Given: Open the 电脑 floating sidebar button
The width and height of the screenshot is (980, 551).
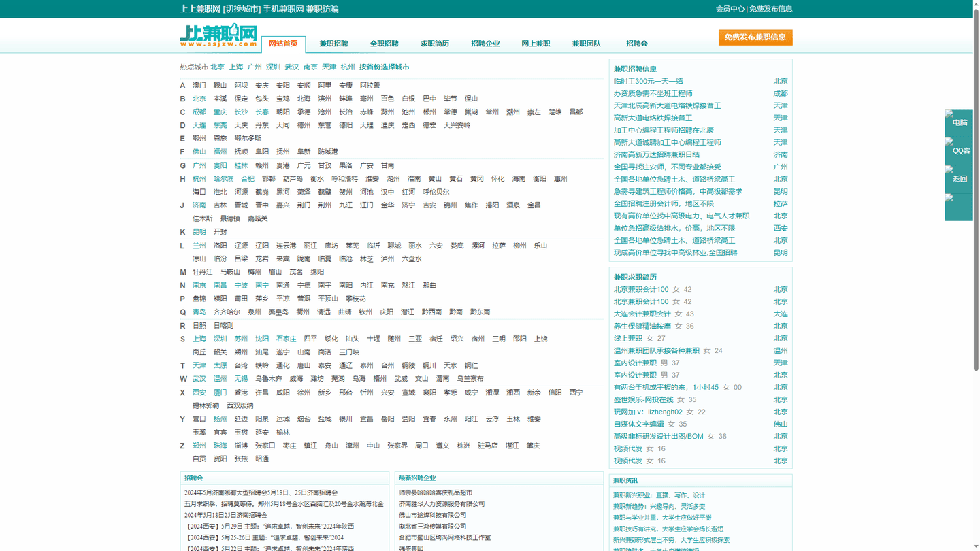Looking at the screenshot, I should (958, 122).
